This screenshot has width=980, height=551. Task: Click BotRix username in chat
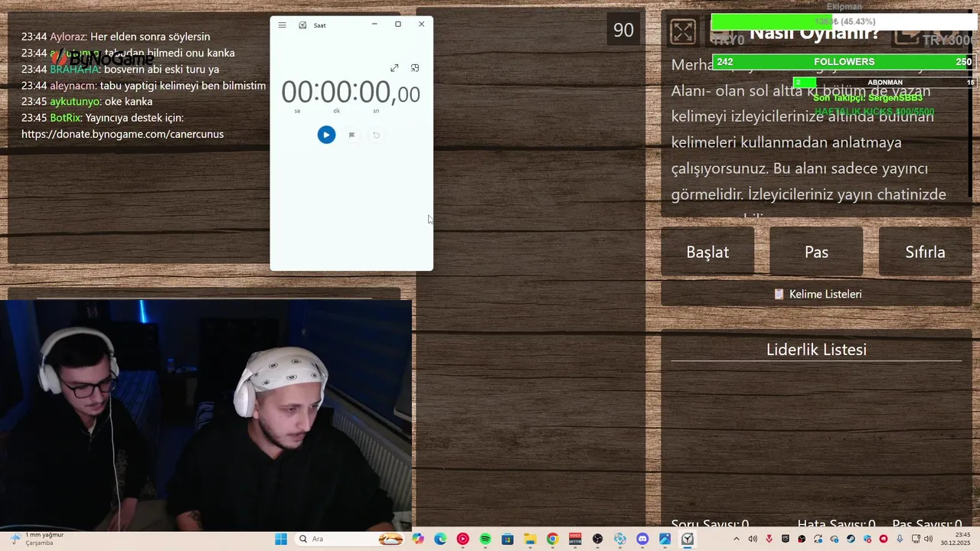click(x=65, y=118)
